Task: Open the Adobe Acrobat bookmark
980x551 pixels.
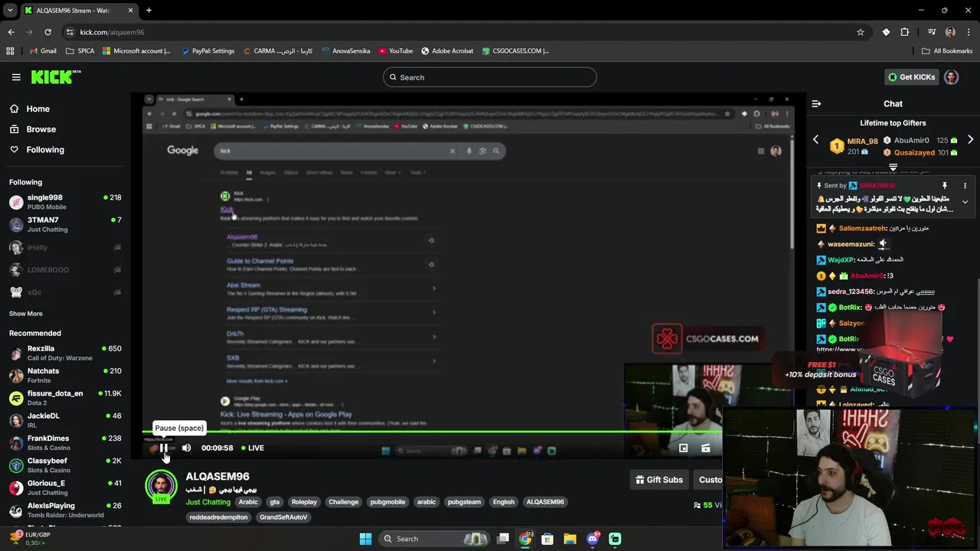Action: 447,51
